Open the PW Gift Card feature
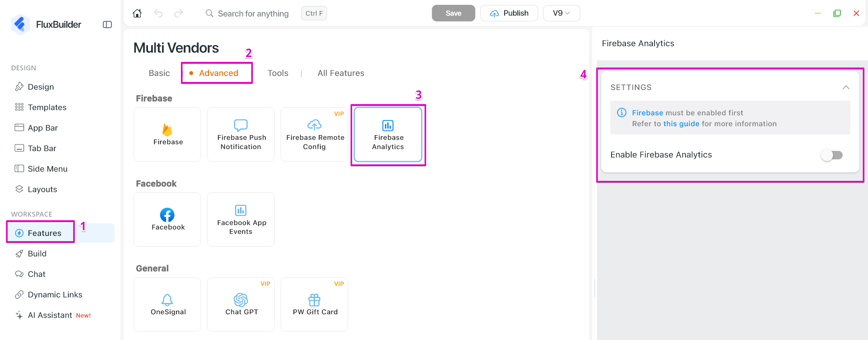 314,304
